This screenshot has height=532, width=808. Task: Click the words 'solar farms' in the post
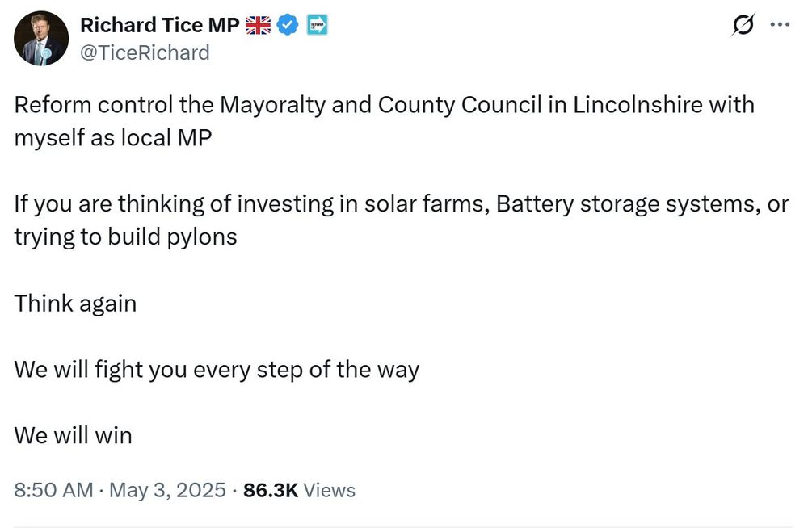(x=427, y=204)
